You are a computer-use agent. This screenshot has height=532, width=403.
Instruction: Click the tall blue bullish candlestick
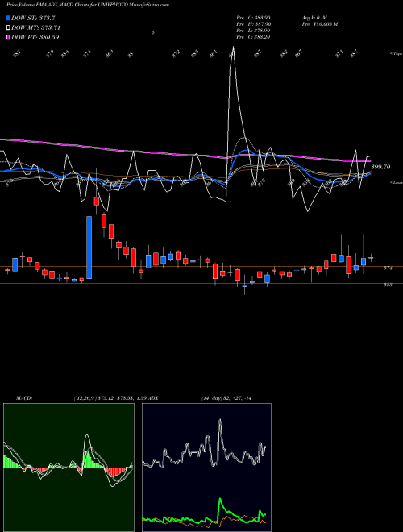(x=89, y=247)
